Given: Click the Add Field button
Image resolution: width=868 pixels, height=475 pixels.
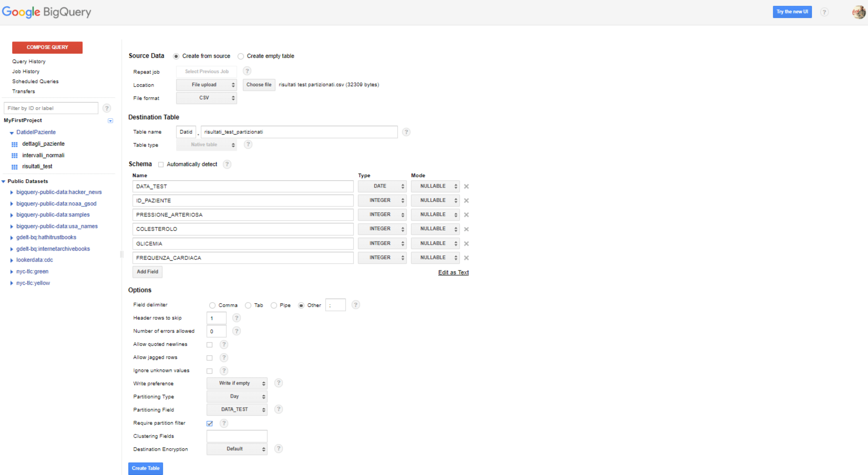Looking at the screenshot, I should tap(148, 272).
